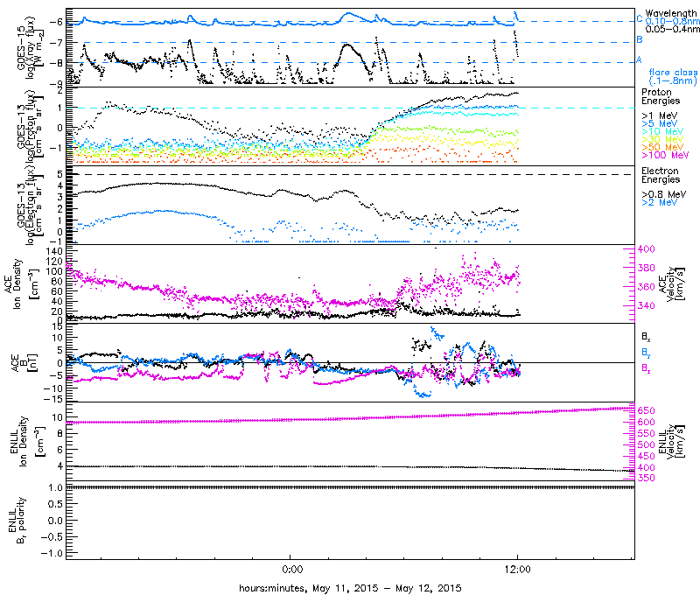Click the "500" ENLIL velocity tick label
Viewport: 700px width, 595px height.
(x=647, y=444)
